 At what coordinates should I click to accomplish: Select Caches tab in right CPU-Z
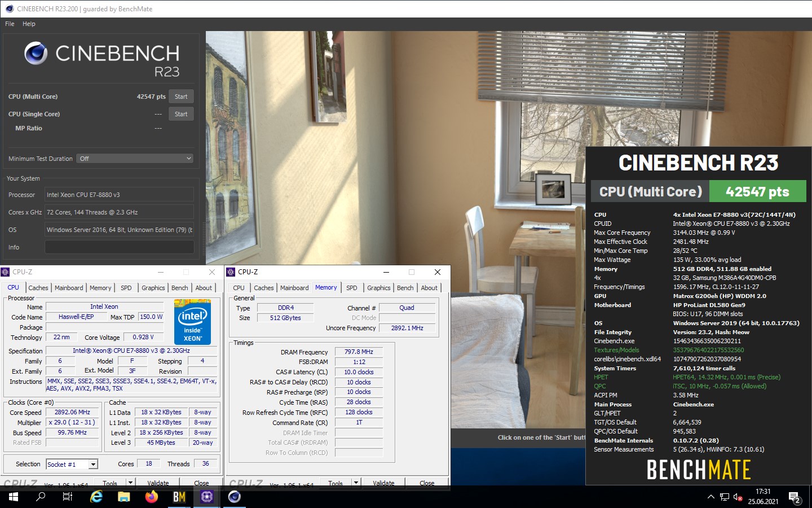[x=264, y=288]
